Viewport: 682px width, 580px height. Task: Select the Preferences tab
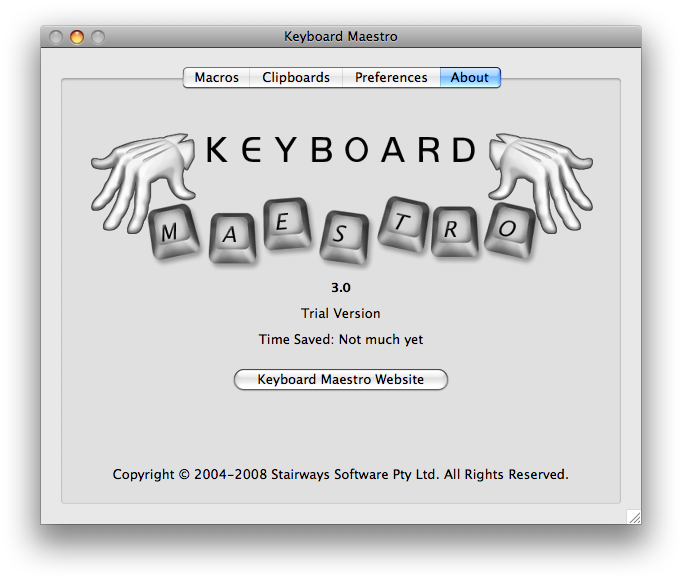click(x=391, y=77)
